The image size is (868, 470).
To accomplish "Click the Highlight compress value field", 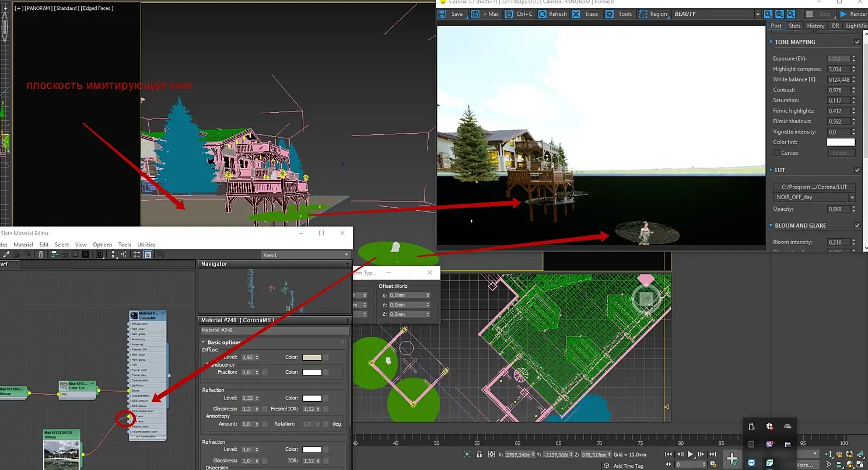I will 838,69.
